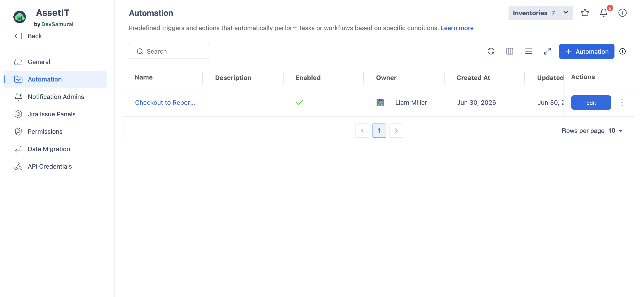Create a new Automation
The width and height of the screenshot is (644, 297).
click(587, 51)
